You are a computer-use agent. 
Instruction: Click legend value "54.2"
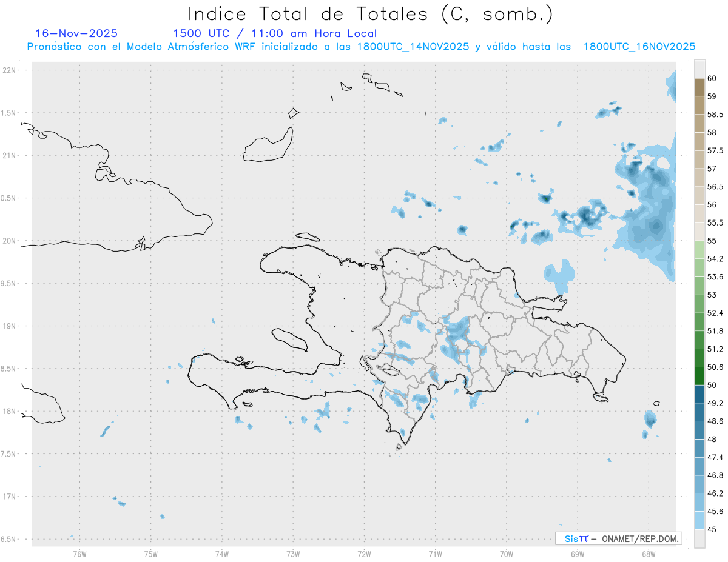pyautogui.click(x=715, y=259)
